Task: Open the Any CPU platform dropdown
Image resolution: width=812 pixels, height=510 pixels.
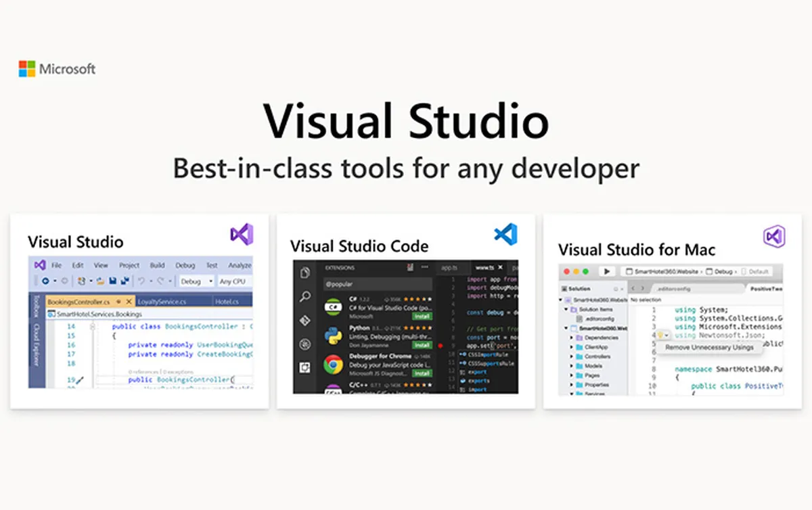Action: 235,281
